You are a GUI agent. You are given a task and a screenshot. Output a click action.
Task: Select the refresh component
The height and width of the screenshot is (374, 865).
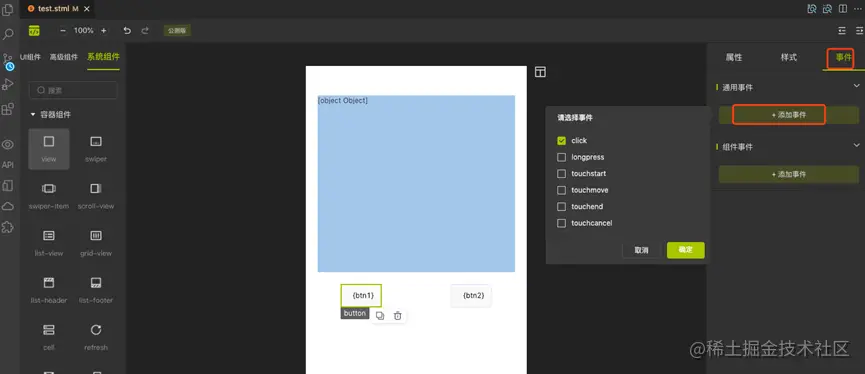95,337
